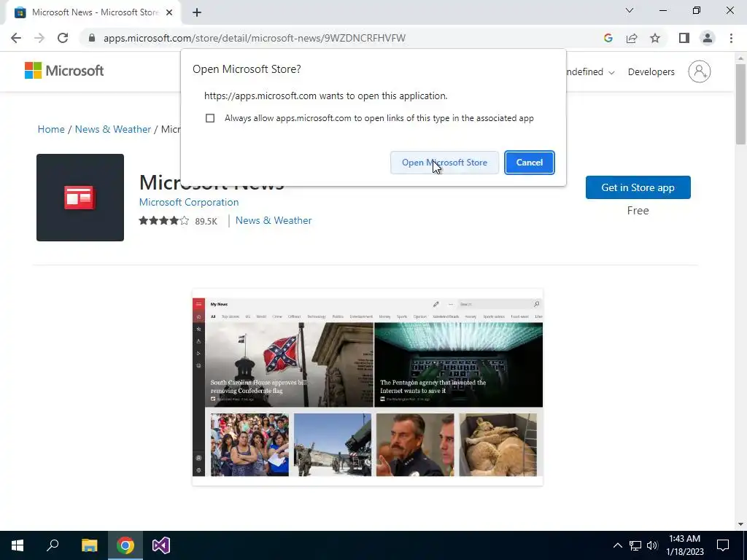Bookmark this page with star icon
The width and height of the screenshot is (747, 560).
pos(655,38)
